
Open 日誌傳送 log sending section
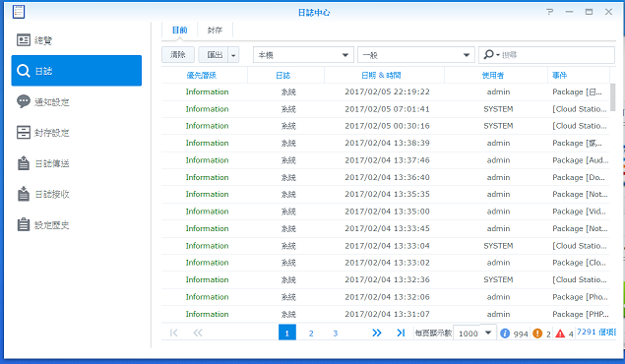(76, 163)
